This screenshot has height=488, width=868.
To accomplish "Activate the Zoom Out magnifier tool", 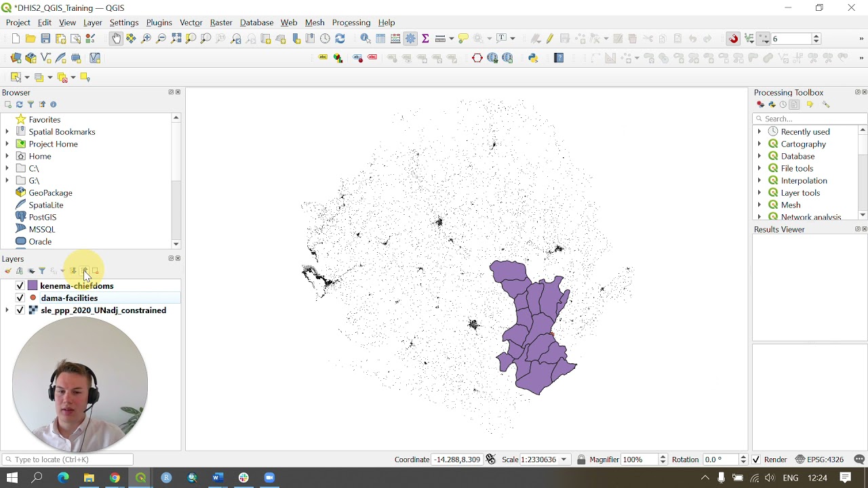I will (x=161, y=39).
